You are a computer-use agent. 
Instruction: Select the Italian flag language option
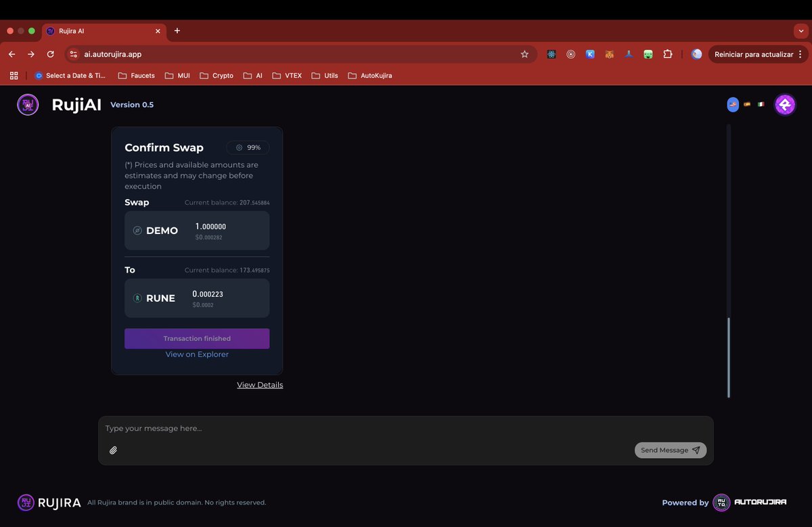click(x=761, y=104)
